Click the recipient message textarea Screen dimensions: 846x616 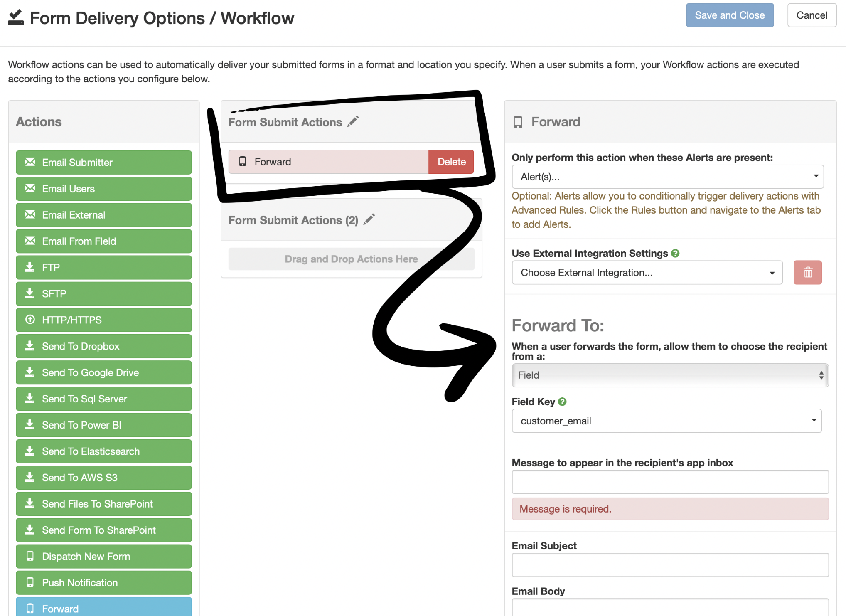[x=669, y=481]
